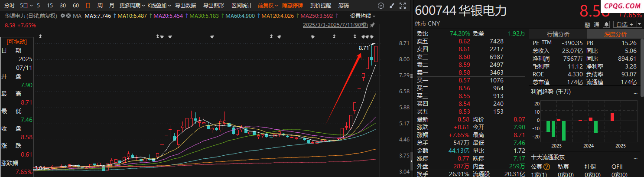644x177 pixels.
Task: Click MA10:6.487 moving average label
Action: click(x=132, y=16)
